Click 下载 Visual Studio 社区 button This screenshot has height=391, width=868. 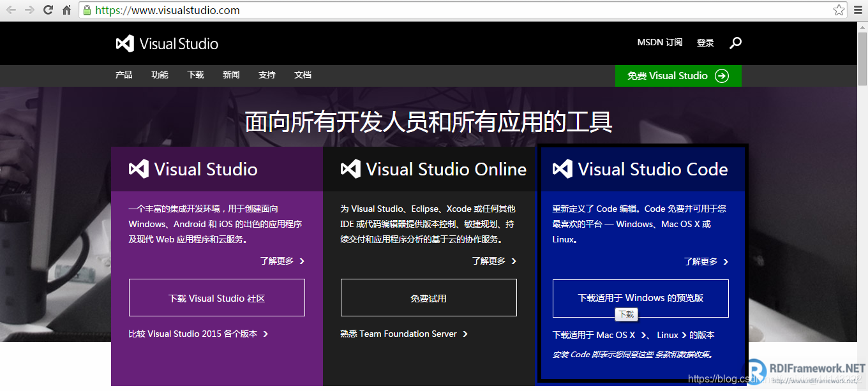point(216,297)
